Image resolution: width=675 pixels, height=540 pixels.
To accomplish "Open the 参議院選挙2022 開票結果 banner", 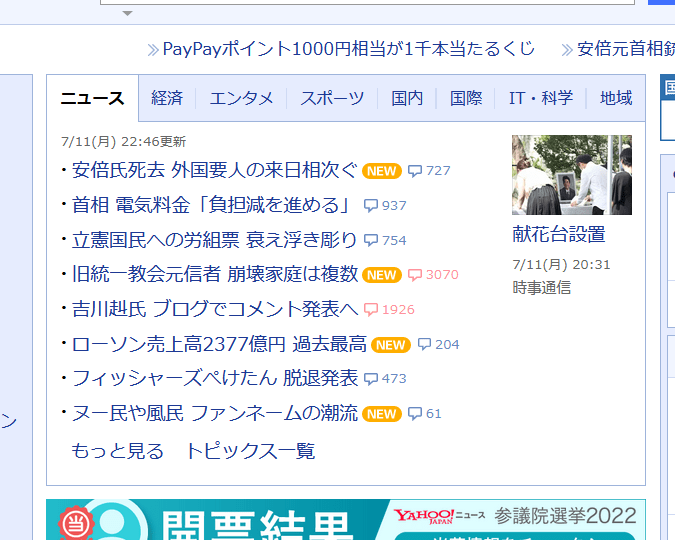I will click(x=346, y=520).
